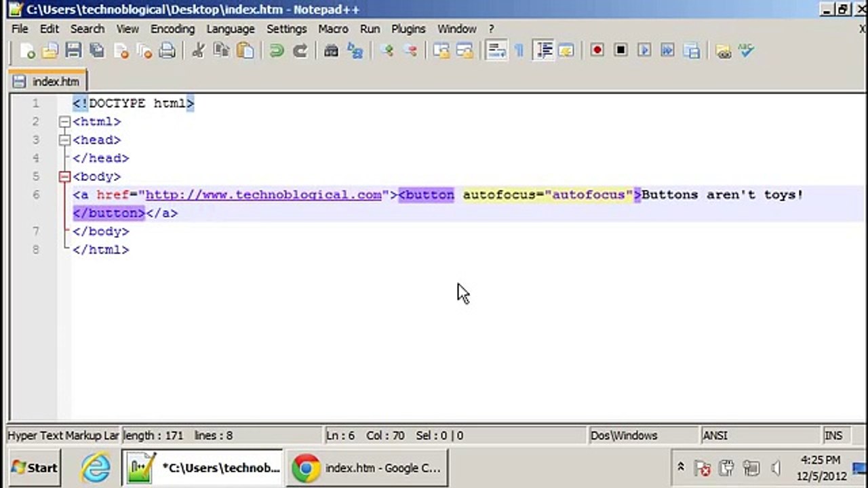Toggle the indent guide display
The image size is (868, 488).
pos(543,51)
